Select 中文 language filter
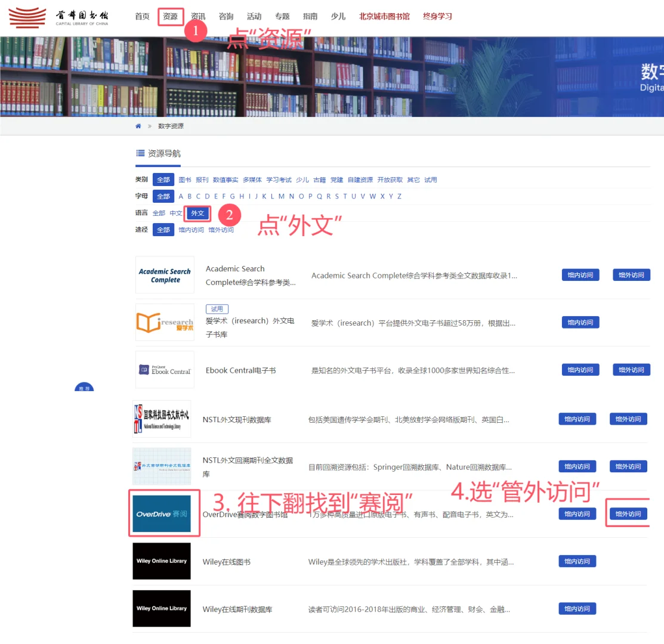Screen dimensions: 664x644 (x=176, y=213)
